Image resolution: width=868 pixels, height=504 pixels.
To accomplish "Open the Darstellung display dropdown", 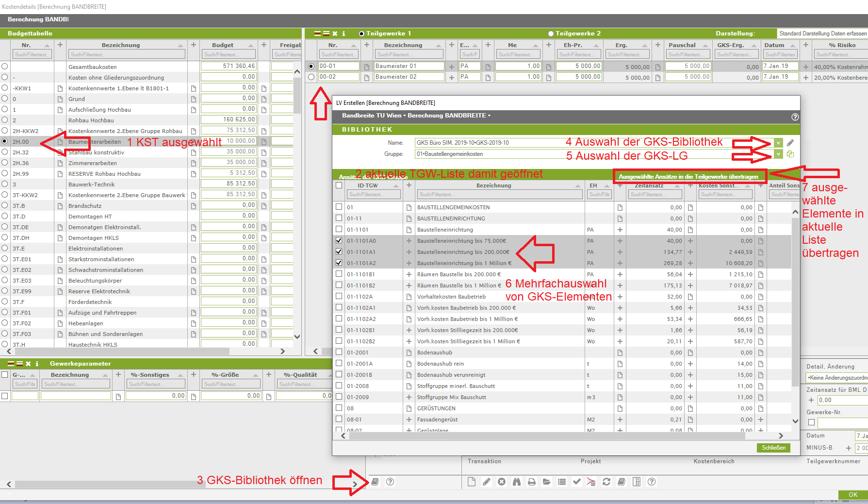I will click(x=822, y=34).
